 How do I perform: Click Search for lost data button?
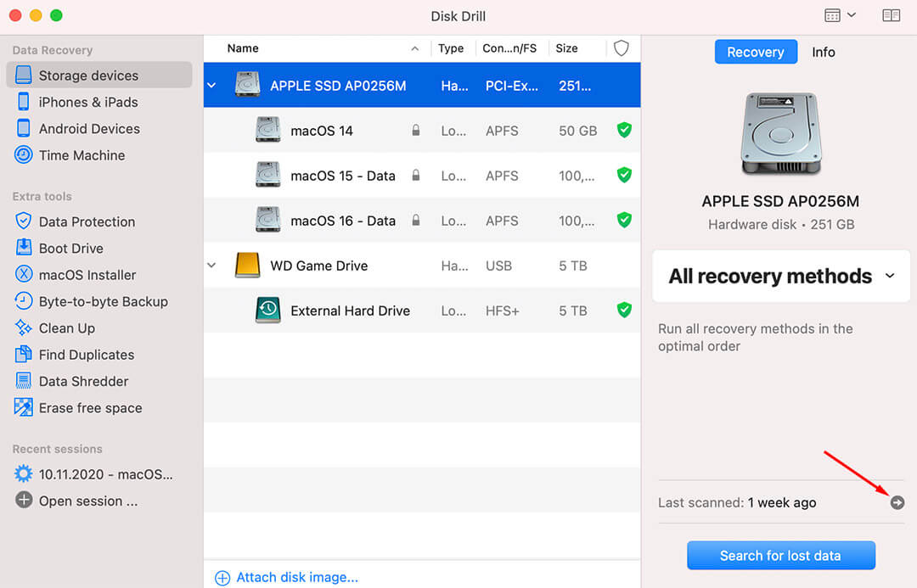[781, 555]
